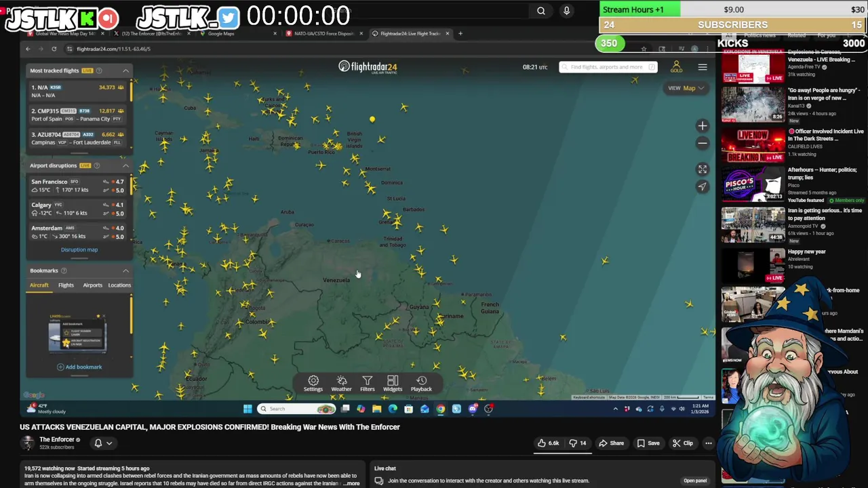Select Amsterdam AMS disruption row

tap(78, 232)
